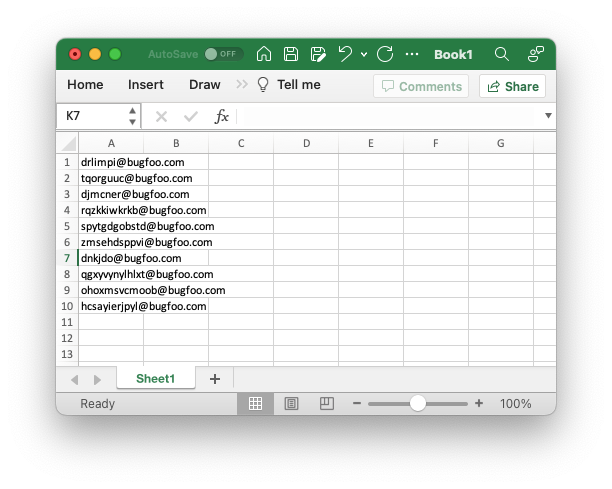Viewport: 612px width, 489px height.
Task: Select column A header
Action: click(111, 143)
